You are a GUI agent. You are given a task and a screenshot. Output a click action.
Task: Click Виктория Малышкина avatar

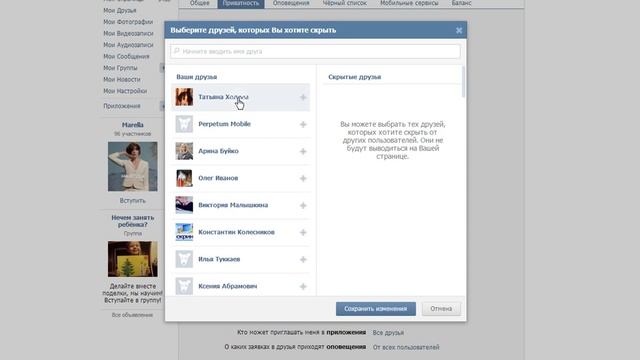tap(184, 205)
